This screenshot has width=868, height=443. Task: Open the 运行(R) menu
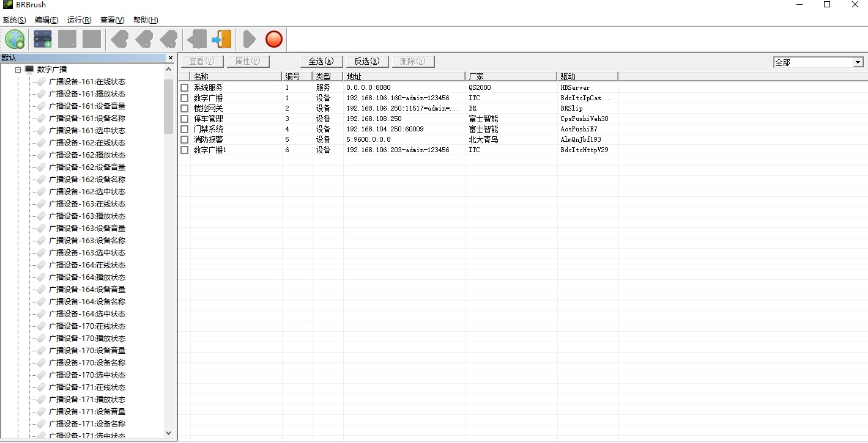tap(80, 20)
